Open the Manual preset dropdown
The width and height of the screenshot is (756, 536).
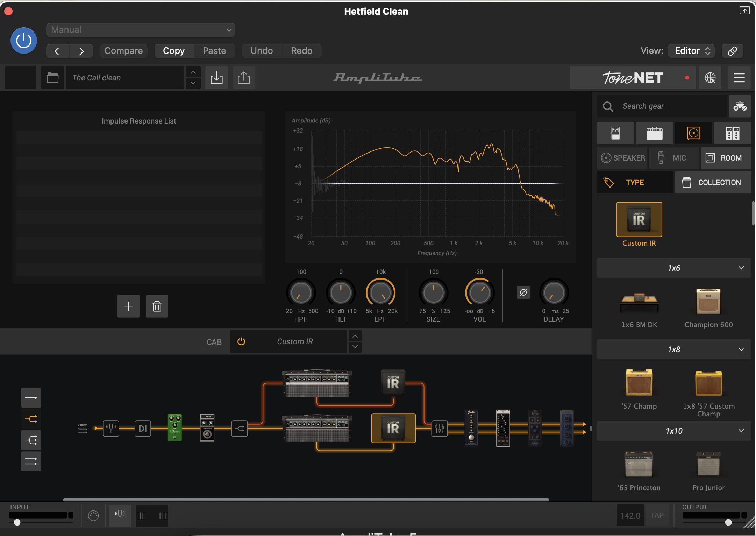click(x=140, y=30)
